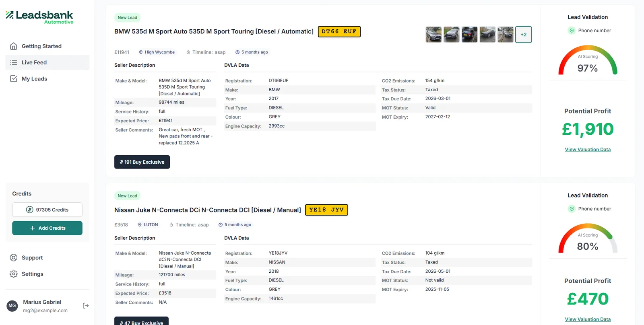Click the clock icon on Nissan lead
The image size is (644, 325).
click(221, 225)
